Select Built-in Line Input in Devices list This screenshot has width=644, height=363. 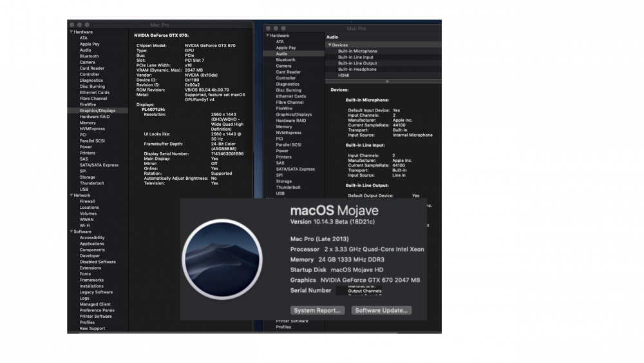pos(355,57)
